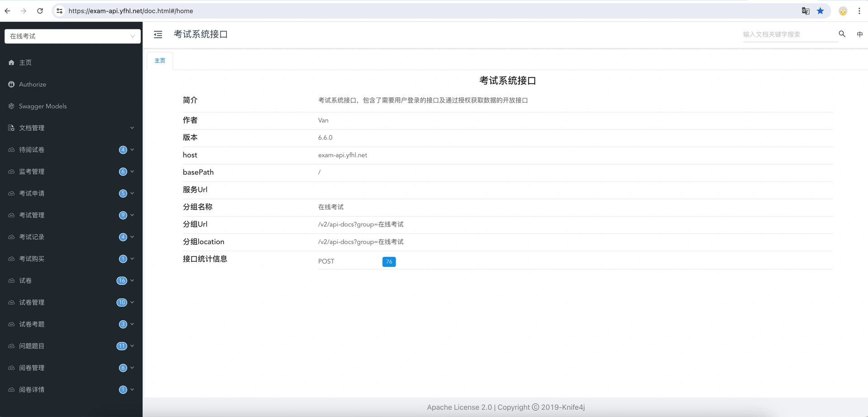Viewport: 868px width, 417px height.
Task: Click the cloud icon beside 阅卷详情
Action: pos(11,389)
